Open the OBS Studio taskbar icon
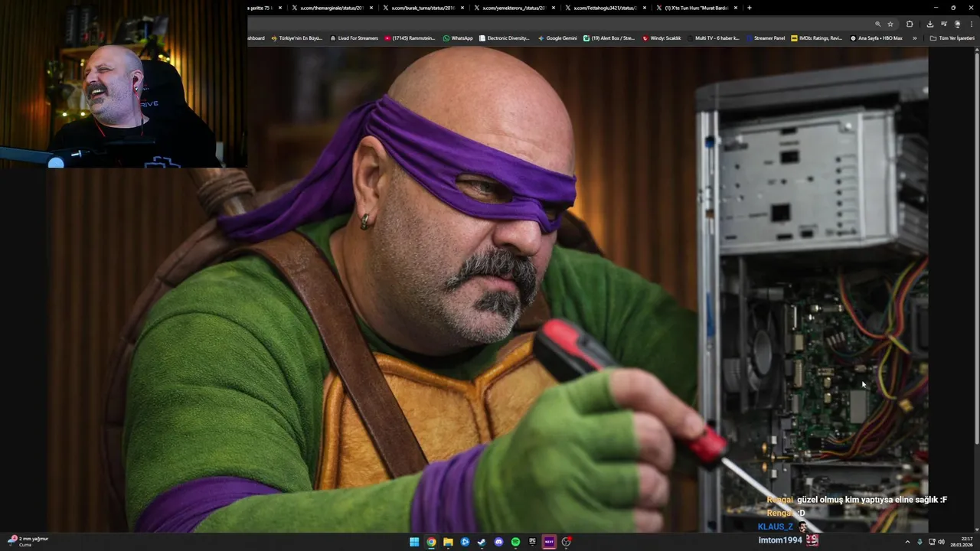980x551 pixels. [566, 542]
